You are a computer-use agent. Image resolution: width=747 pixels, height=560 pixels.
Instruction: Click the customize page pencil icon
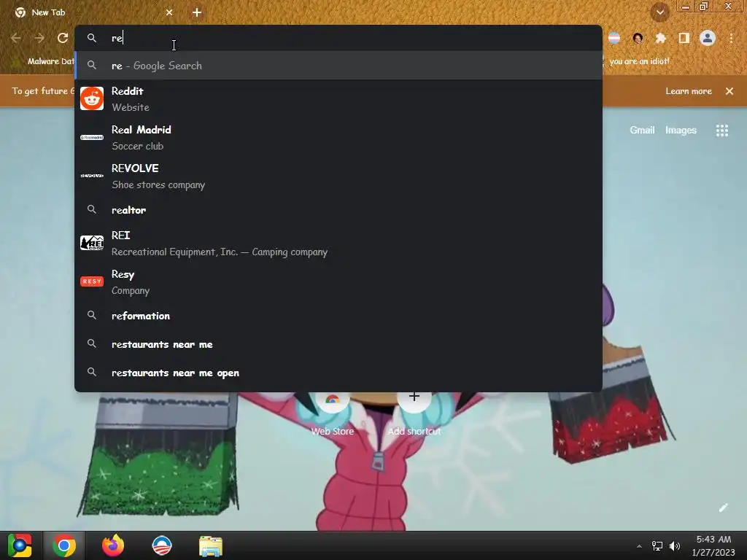coord(723,507)
